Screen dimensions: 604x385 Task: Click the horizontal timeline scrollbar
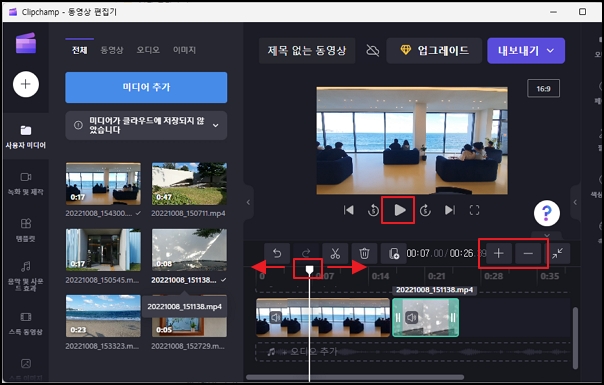(355, 377)
